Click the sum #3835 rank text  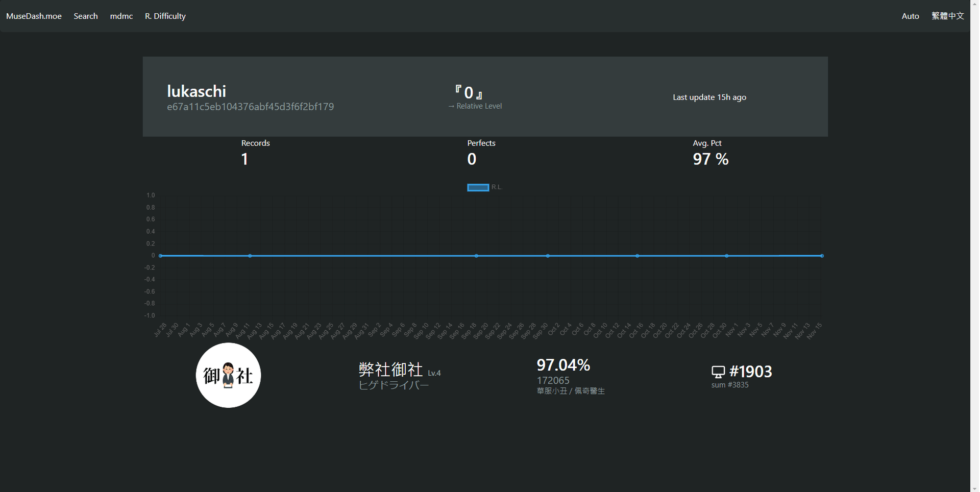click(730, 385)
